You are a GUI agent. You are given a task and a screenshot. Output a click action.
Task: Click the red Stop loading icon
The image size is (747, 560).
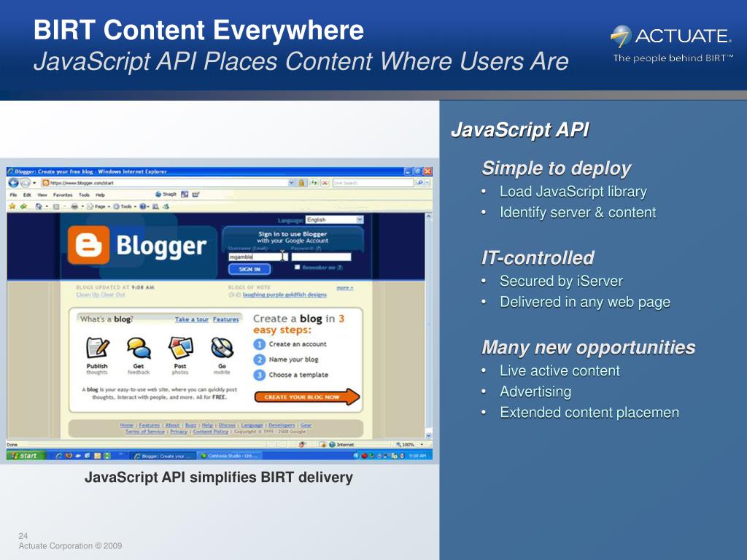(x=325, y=183)
